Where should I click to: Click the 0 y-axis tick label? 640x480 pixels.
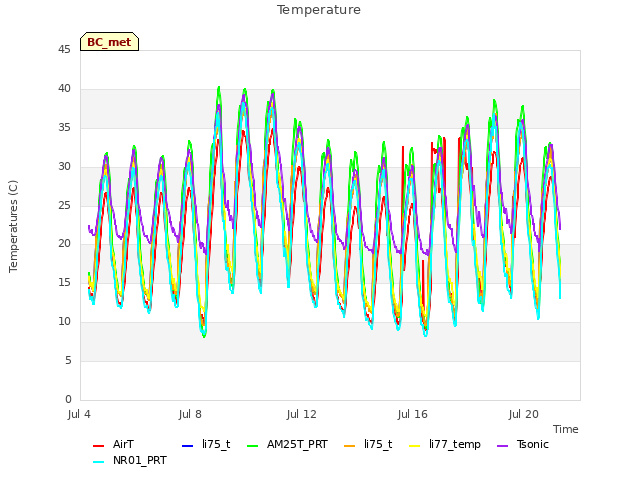click(x=68, y=399)
